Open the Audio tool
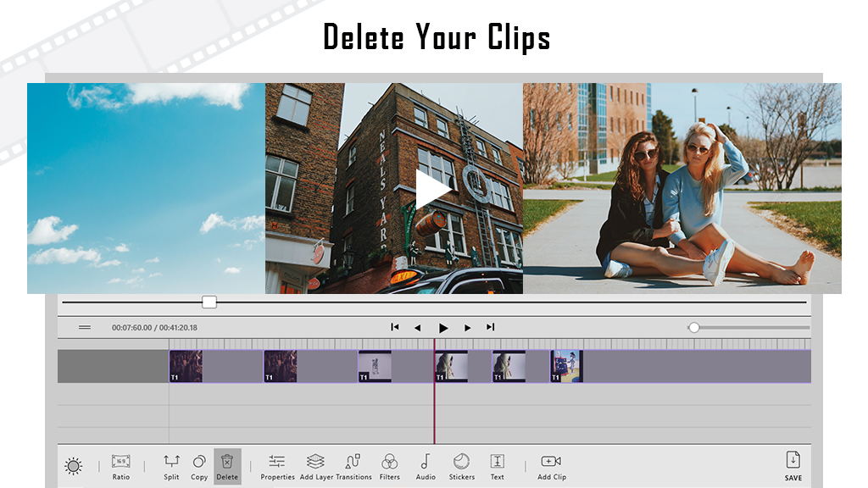Viewport: 868px width, 488px height. (x=426, y=462)
